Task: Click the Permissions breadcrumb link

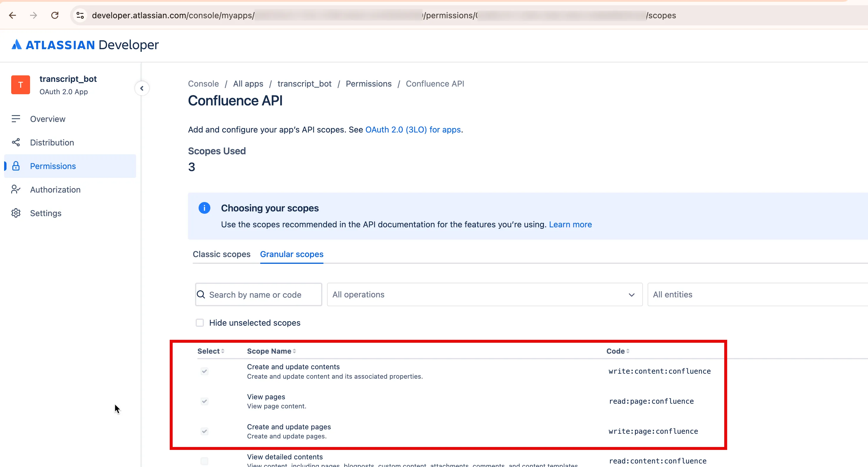Action: [369, 84]
